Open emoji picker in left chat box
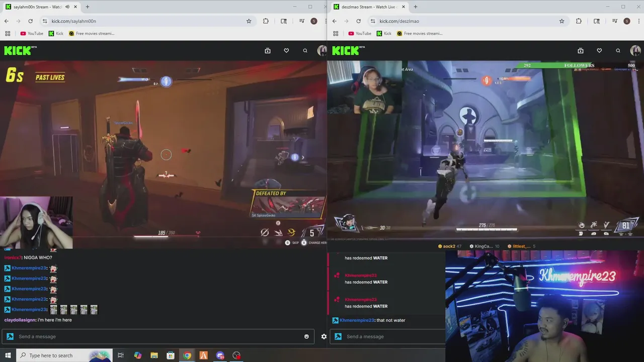 pos(306,336)
